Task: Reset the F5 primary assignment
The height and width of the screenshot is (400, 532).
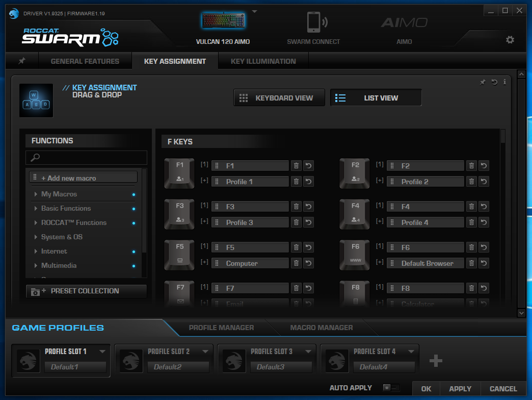Action: coord(308,247)
